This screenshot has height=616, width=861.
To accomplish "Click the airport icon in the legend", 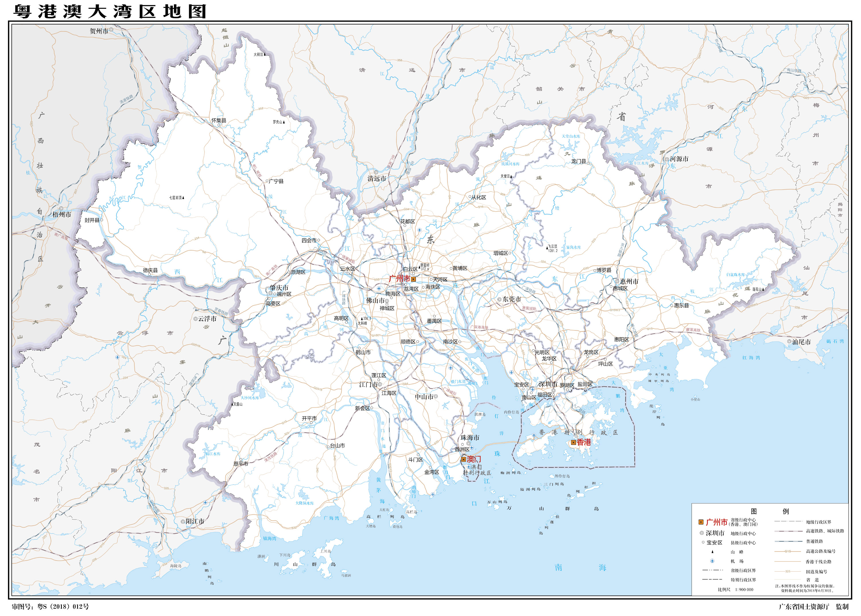I will click(x=712, y=561).
